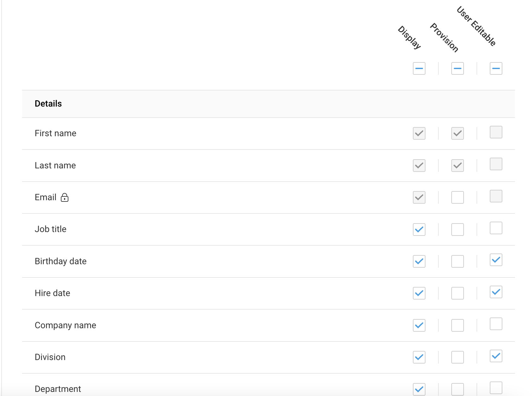Viewport: 532px width, 396px height.
Task: Click the User Editable bulk-toggle minus icon
Action: (x=496, y=68)
